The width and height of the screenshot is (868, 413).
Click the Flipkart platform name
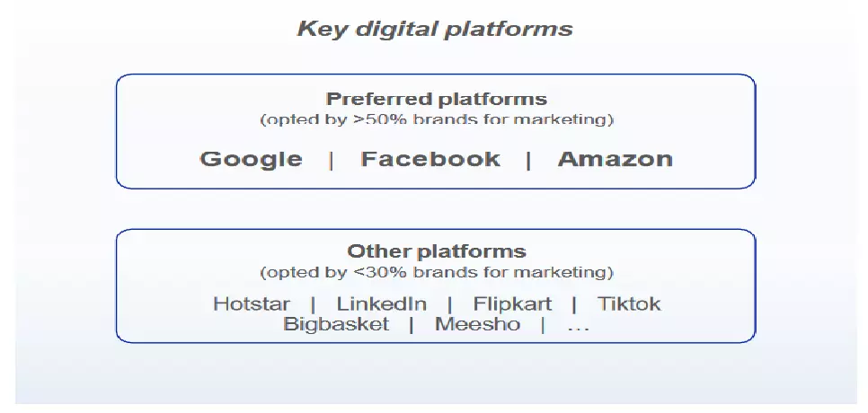[x=512, y=303]
